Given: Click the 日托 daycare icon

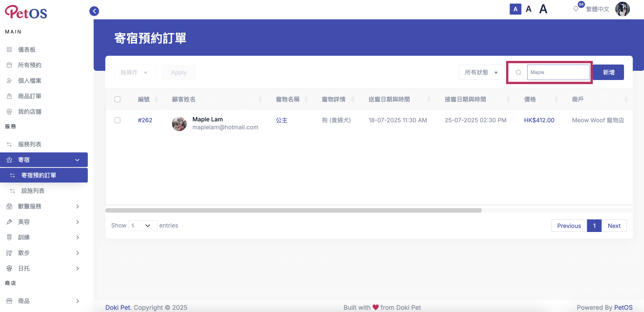Looking at the screenshot, I should [9, 268].
